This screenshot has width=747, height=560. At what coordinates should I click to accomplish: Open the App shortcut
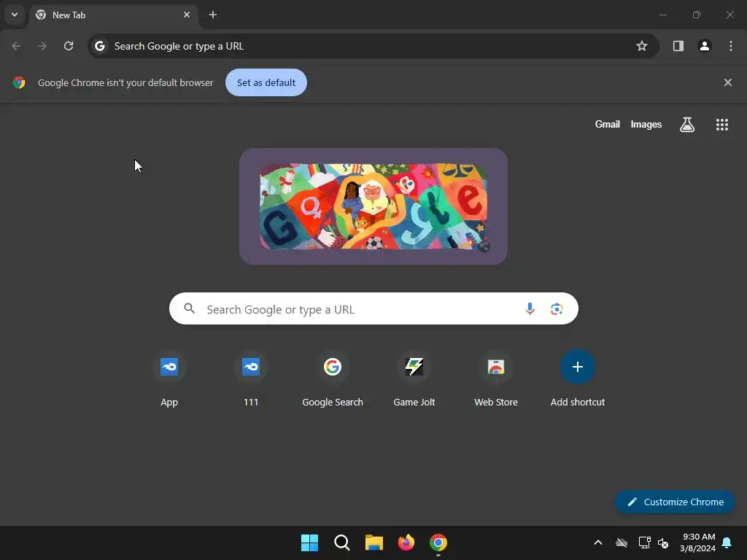(x=169, y=379)
